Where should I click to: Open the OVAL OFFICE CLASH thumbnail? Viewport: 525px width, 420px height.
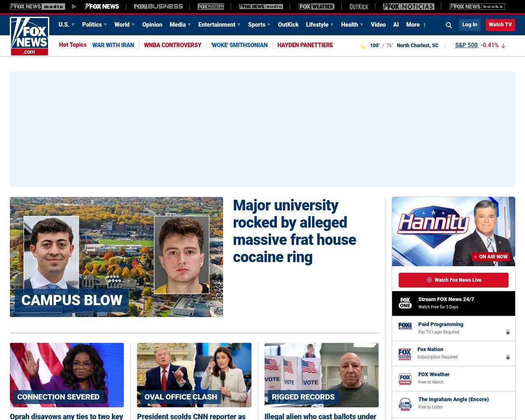[194, 375]
